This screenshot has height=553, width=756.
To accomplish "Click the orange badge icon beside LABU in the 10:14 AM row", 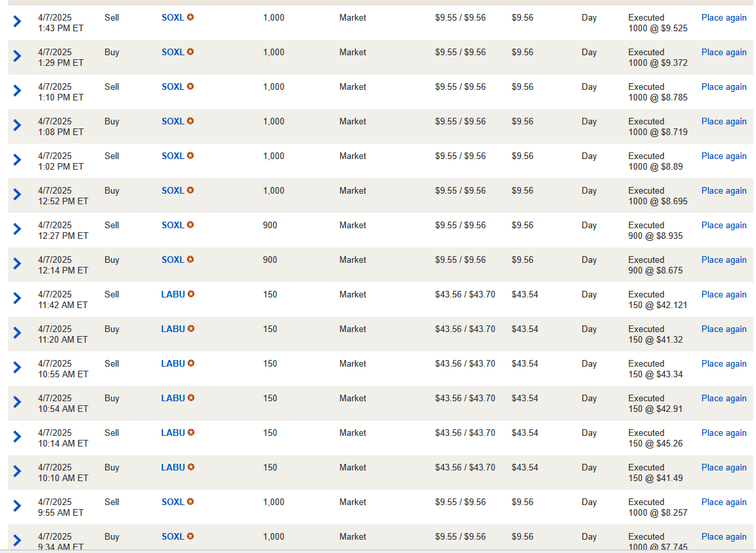I will click(191, 433).
